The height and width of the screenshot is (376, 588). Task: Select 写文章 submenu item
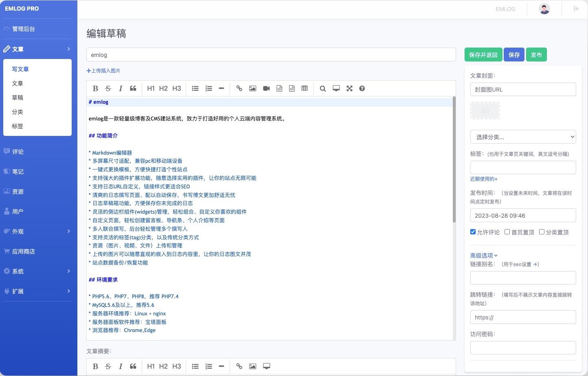point(20,69)
